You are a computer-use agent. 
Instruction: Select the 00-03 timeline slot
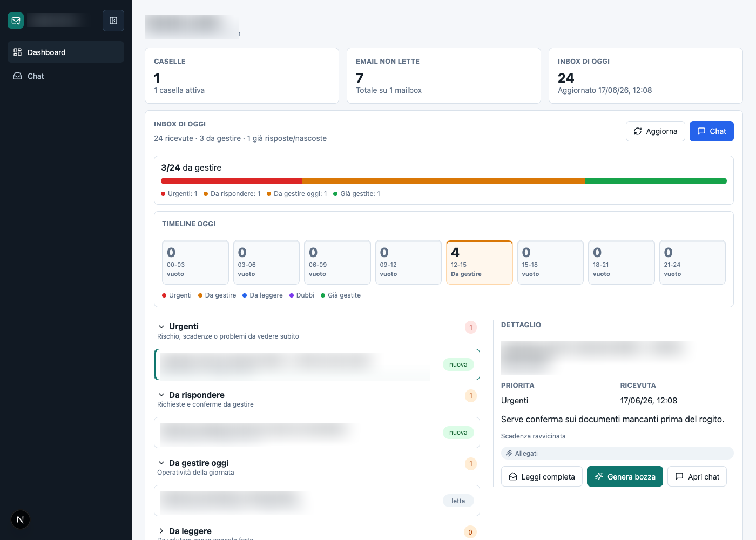(x=195, y=262)
